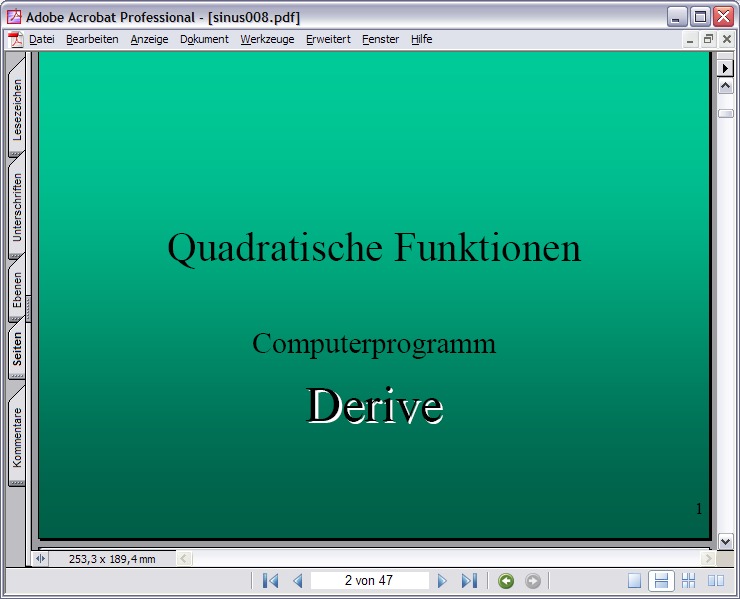Click the green previous view arrow

[506, 581]
